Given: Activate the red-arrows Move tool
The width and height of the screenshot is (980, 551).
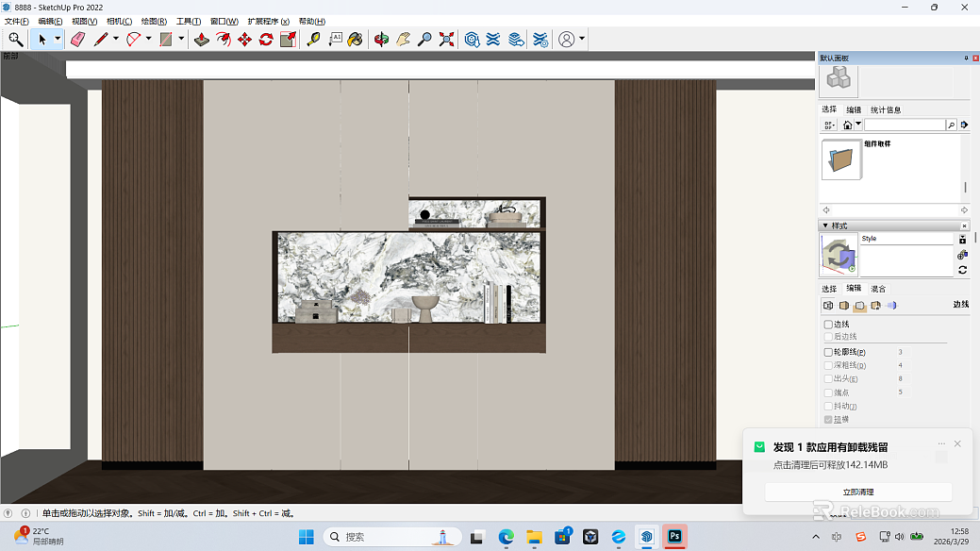Looking at the screenshot, I should (244, 40).
